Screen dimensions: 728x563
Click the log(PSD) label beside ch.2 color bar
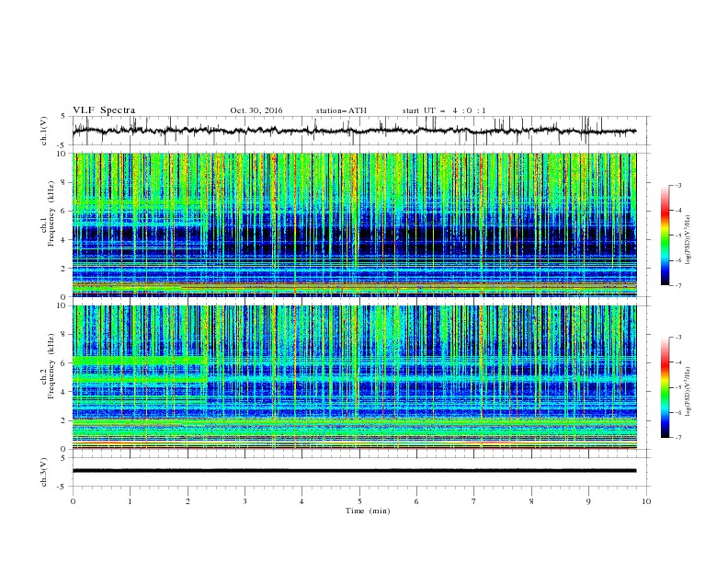coord(688,392)
